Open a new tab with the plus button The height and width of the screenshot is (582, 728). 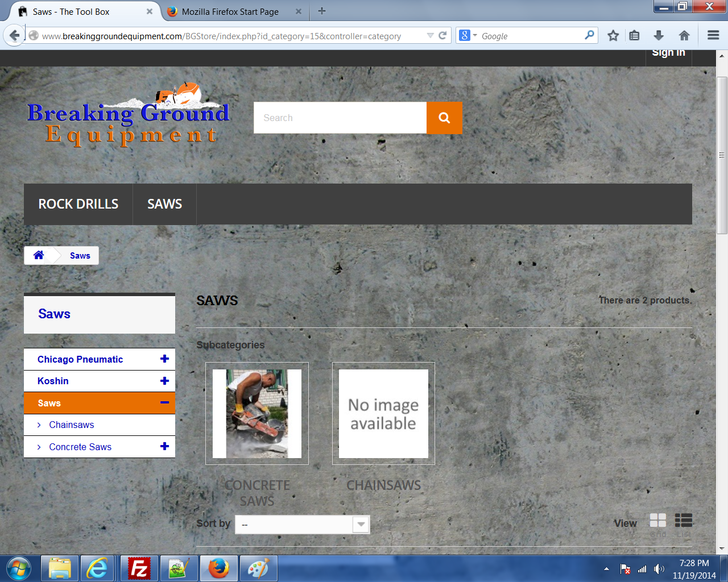click(x=322, y=11)
